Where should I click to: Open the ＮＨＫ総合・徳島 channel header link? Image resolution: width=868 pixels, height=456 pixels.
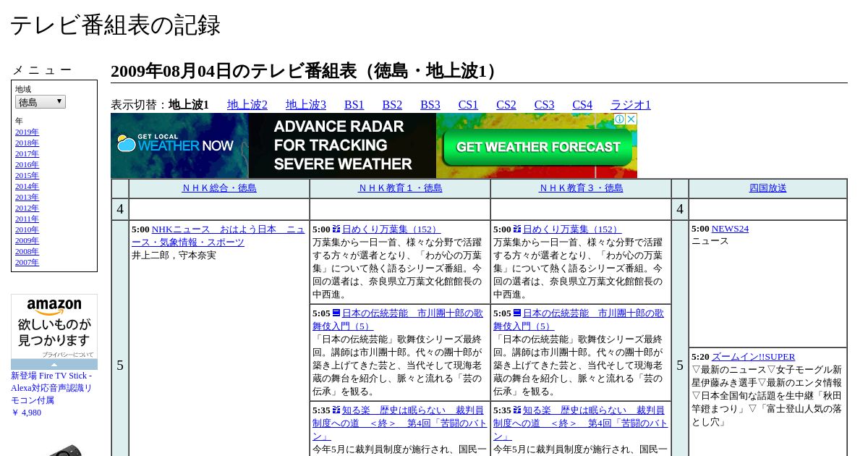[x=219, y=188]
